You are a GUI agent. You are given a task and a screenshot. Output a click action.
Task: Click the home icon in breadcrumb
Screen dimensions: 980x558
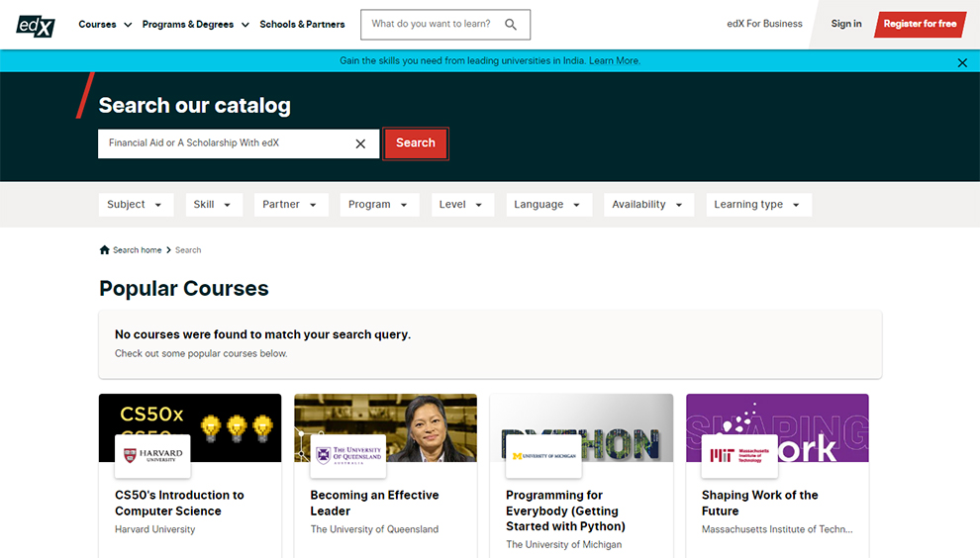point(104,250)
